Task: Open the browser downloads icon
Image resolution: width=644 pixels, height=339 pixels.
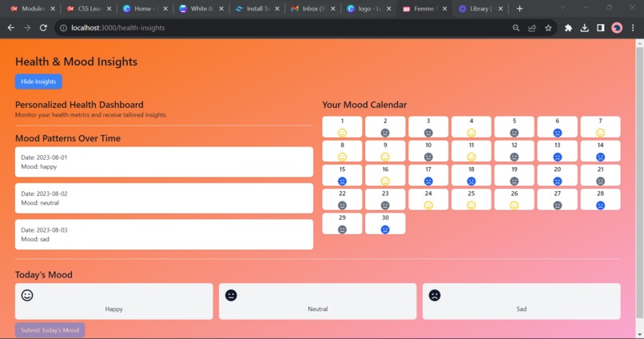Action: [584, 28]
